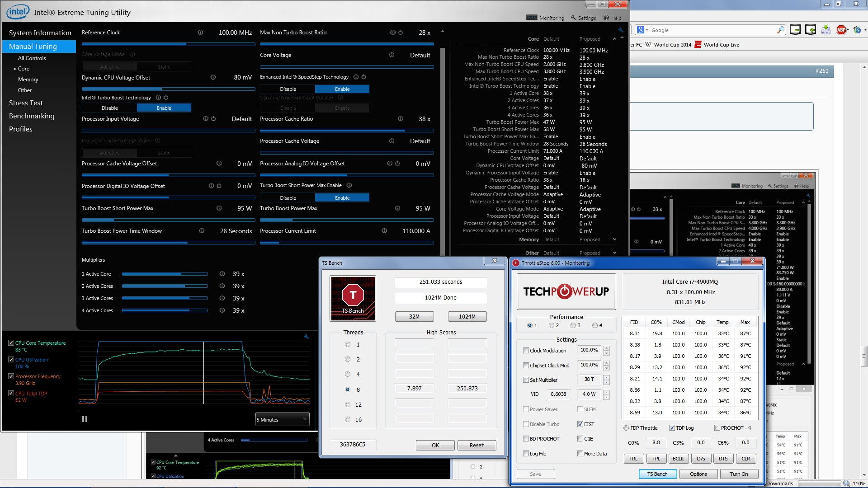This screenshot has width=868, height=488.
Task: Click the Adblock Plus icon in the browser toolbar
Action: pyautogui.click(x=841, y=30)
